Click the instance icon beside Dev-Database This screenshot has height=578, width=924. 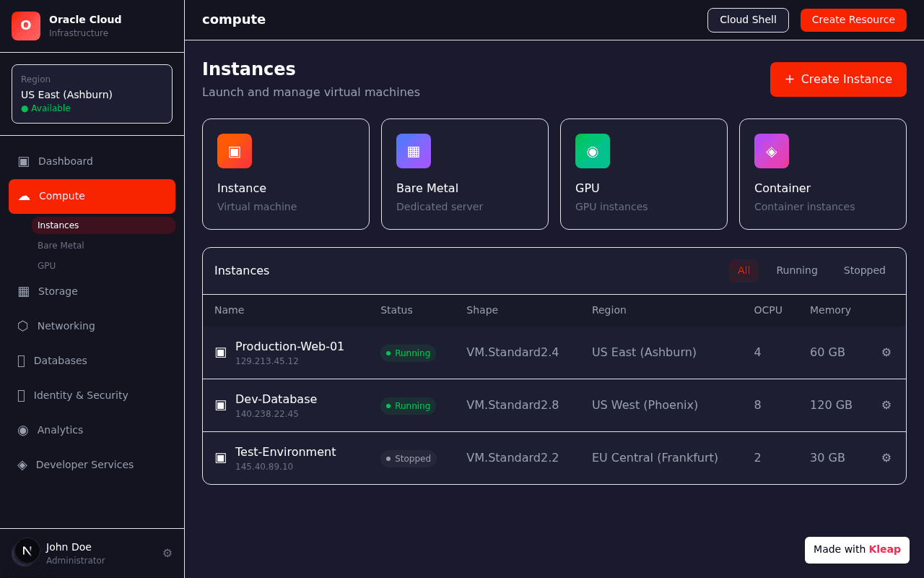click(221, 405)
